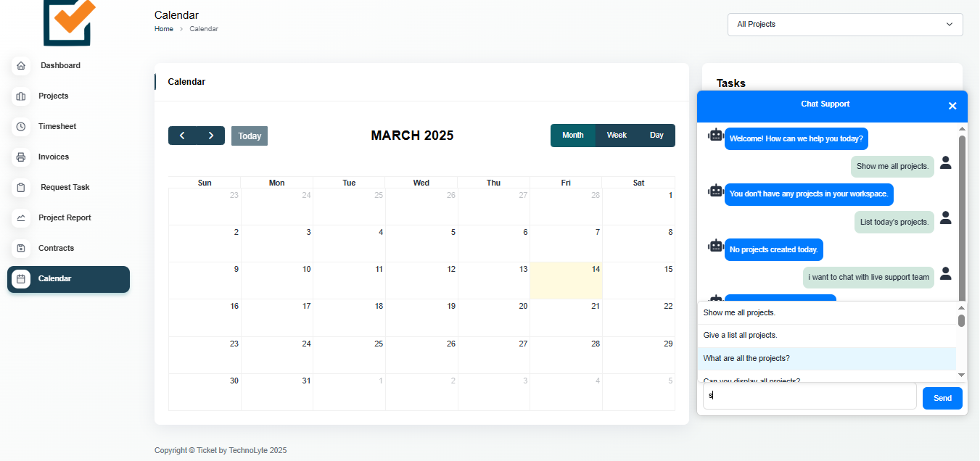Image resolution: width=980 pixels, height=461 pixels.
Task: Open Projects via its sidebar icon
Action: click(x=21, y=96)
